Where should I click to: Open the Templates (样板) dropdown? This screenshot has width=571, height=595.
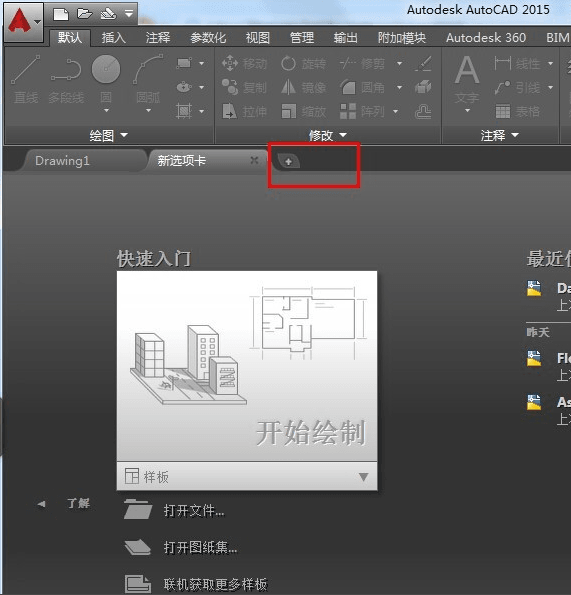[x=247, y=477]
